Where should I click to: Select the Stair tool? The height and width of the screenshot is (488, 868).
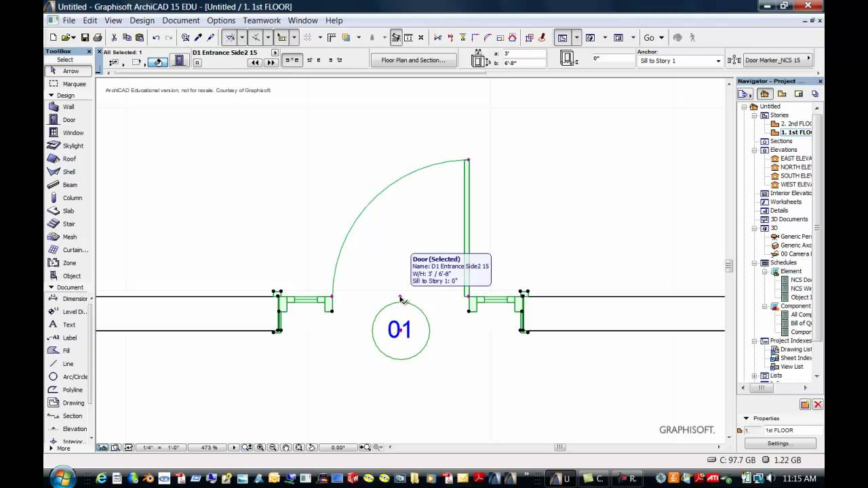coord(68,224)
